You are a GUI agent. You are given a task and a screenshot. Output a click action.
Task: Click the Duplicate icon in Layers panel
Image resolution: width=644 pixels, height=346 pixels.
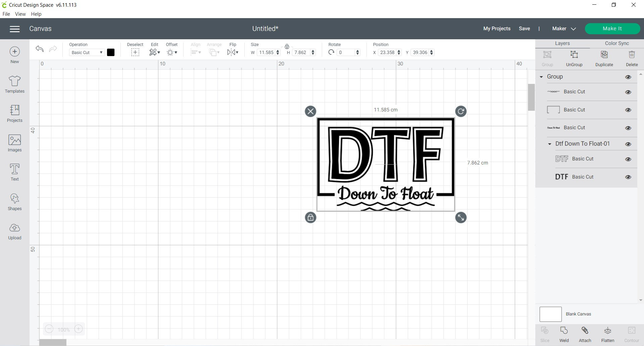coord(604,57)
